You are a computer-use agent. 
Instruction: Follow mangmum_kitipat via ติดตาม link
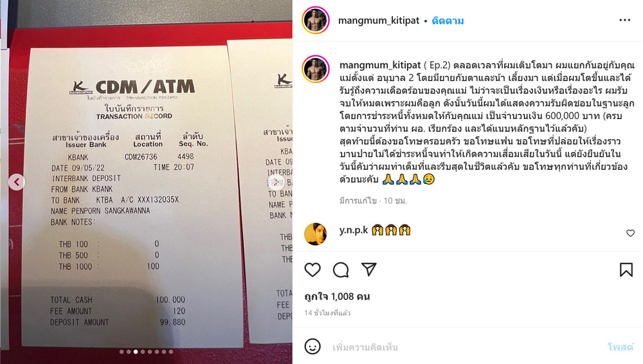448,21
